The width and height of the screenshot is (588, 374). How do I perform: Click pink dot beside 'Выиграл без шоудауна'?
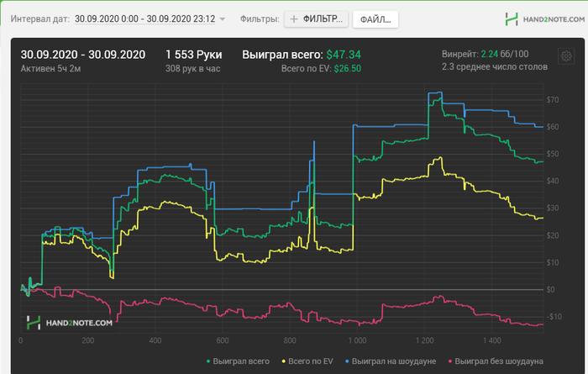(x=450, y=361)
